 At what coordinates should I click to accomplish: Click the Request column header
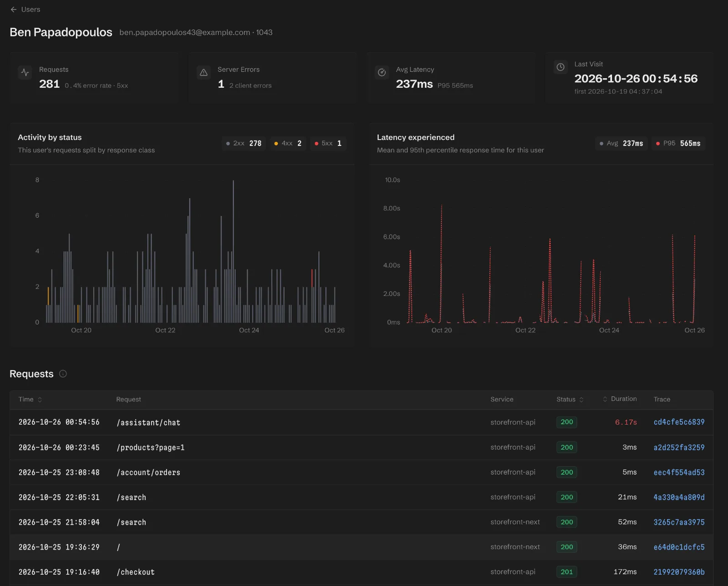tap(128, 400)
